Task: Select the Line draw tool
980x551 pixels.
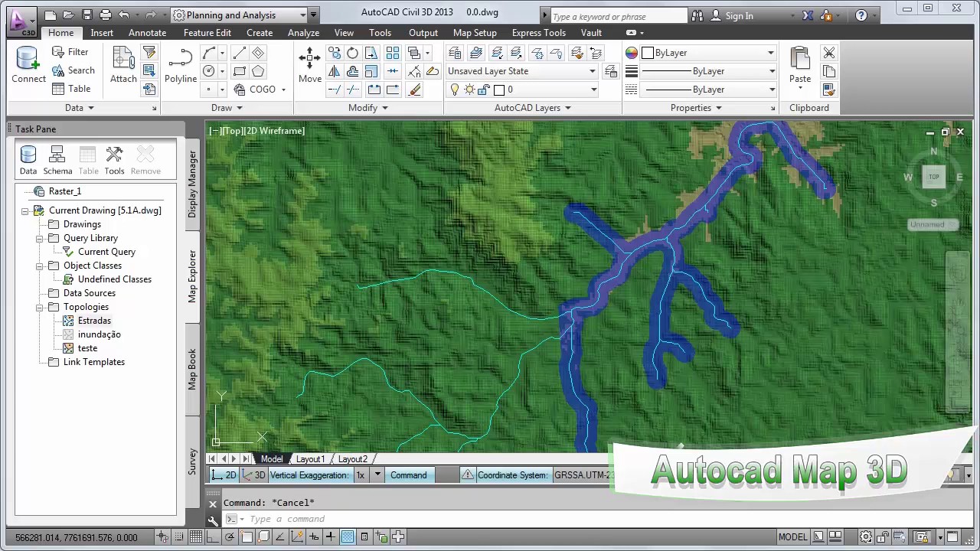Action: pyautogui.click(x=239, y=53)
